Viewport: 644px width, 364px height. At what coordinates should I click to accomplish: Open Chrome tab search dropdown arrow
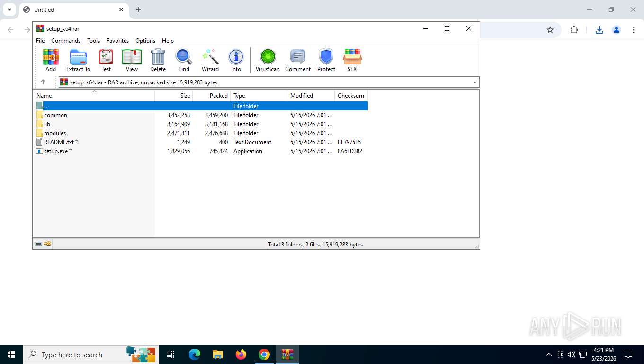pos(9,9)
